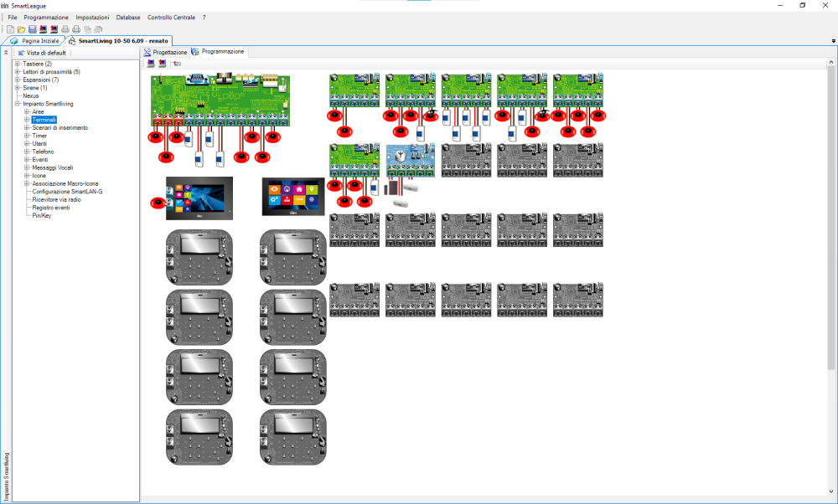Click the last greyed icon in main toolbar
This screenshot has width=838, height=504.
[98, 29]
